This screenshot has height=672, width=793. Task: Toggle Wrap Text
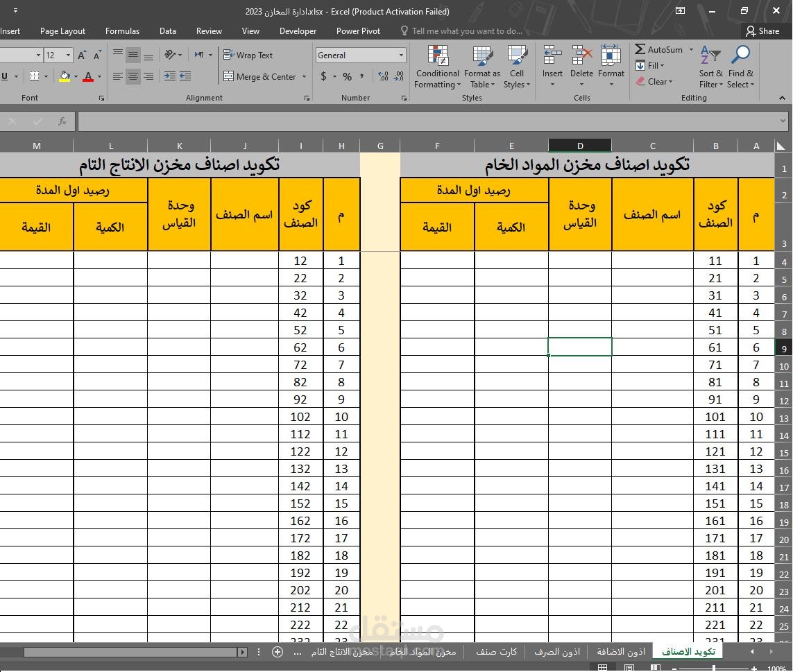[248, 55]
